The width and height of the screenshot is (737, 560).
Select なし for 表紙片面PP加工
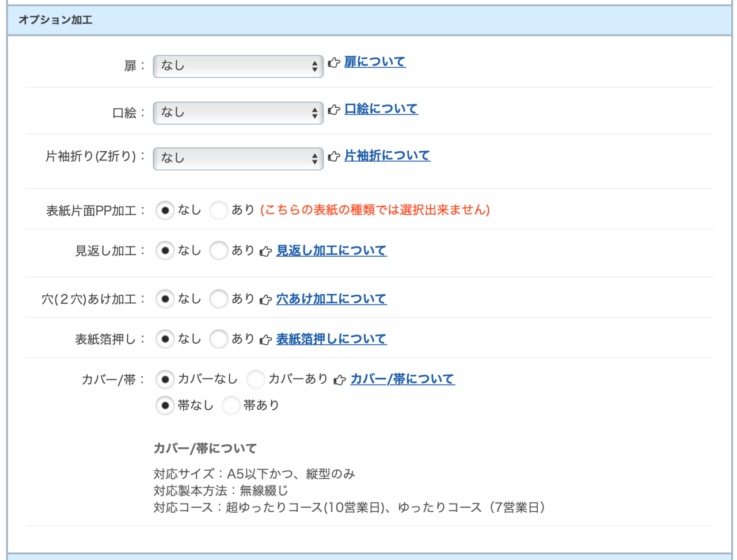coord(165,210)
